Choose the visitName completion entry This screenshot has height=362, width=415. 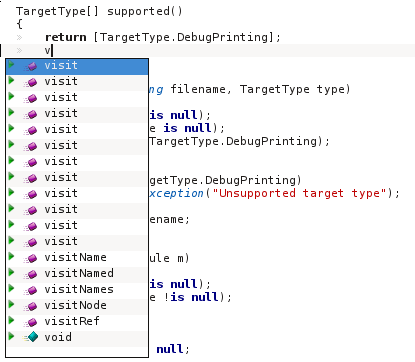coord(77,257)
